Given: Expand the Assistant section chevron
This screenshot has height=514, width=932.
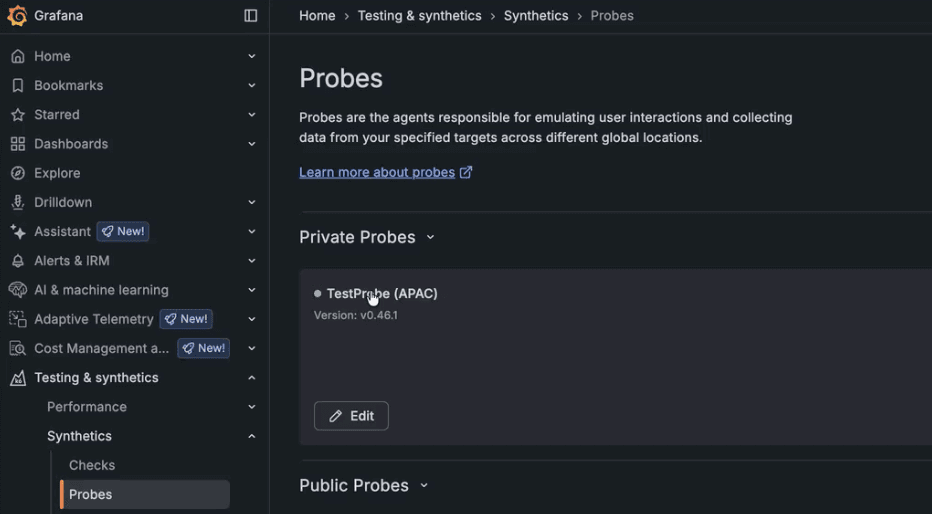Looking at the screenshot, I should (251, 232).
